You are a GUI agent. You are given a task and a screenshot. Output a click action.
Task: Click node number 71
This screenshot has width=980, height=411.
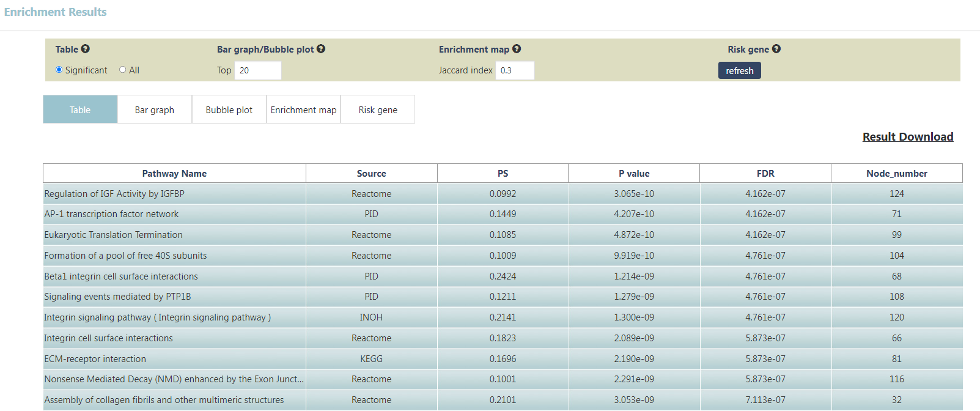pyautogui.click(x=897, y=214)
